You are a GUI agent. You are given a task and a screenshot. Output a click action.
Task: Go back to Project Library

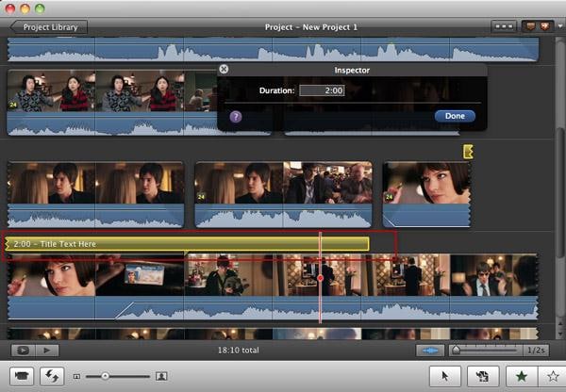[49, 27]
